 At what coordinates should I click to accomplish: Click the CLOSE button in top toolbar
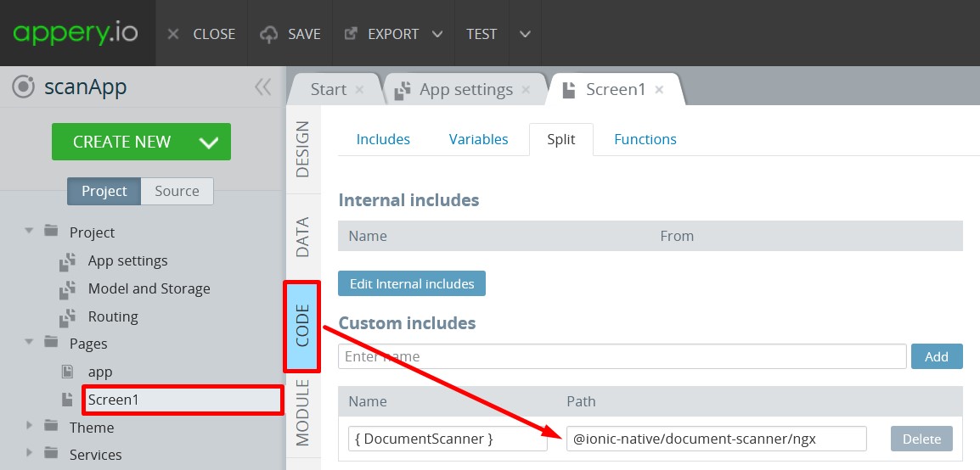(201, 34)
